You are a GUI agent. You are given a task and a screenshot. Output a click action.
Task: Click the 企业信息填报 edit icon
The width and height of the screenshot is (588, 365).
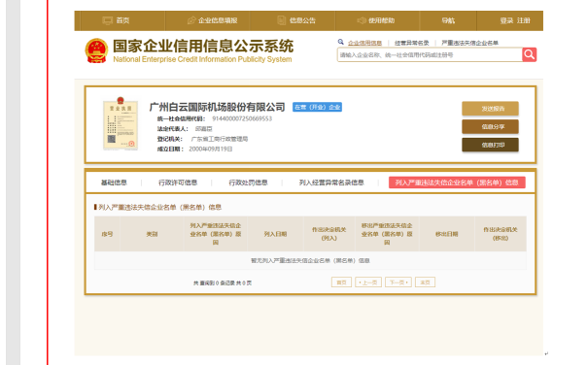(191, 20)
